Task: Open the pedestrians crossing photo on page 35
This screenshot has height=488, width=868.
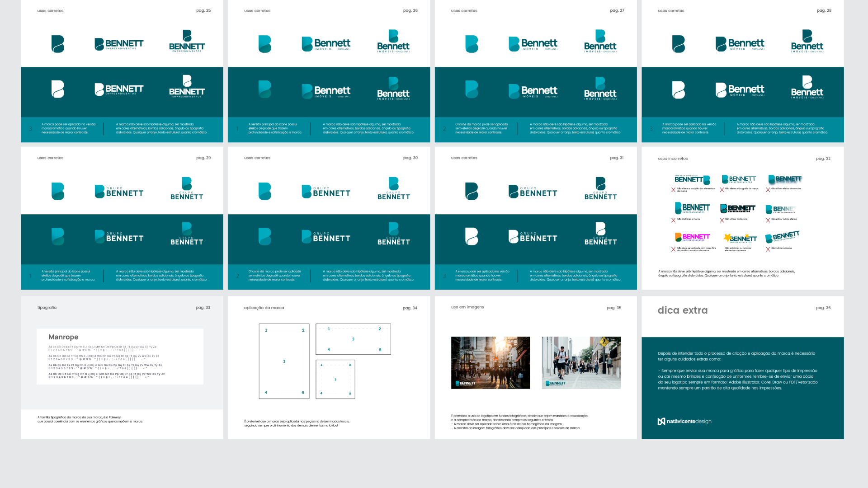Action: pyautogui.click(x=581, y=362)
